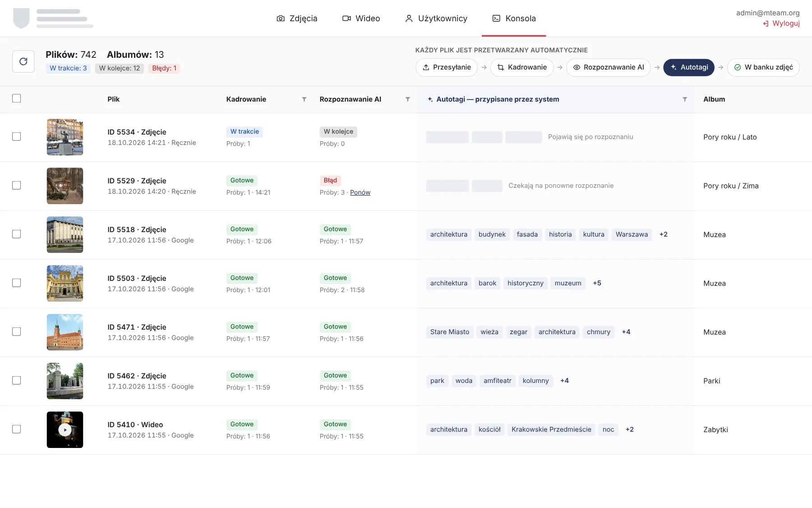Viewport: 812px width, 508px height.
Task: Select the Rozpoznawanie AI pipeline step
Action: point(609,67)
